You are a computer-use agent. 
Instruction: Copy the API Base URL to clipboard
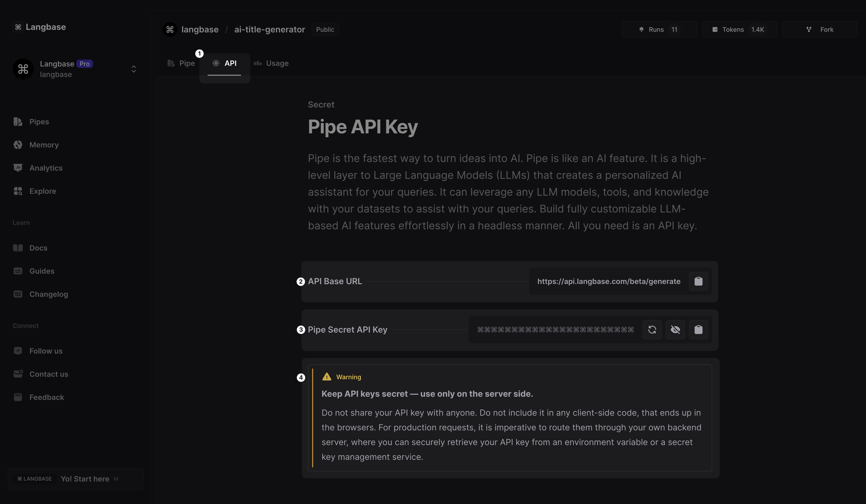(x=698, y=281)
